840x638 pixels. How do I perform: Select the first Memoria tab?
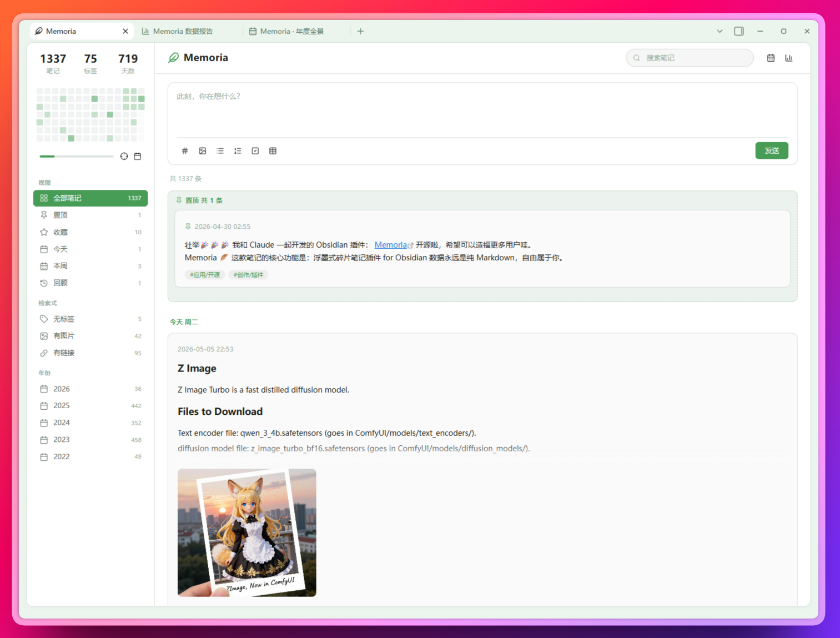(x=81, y=31)
